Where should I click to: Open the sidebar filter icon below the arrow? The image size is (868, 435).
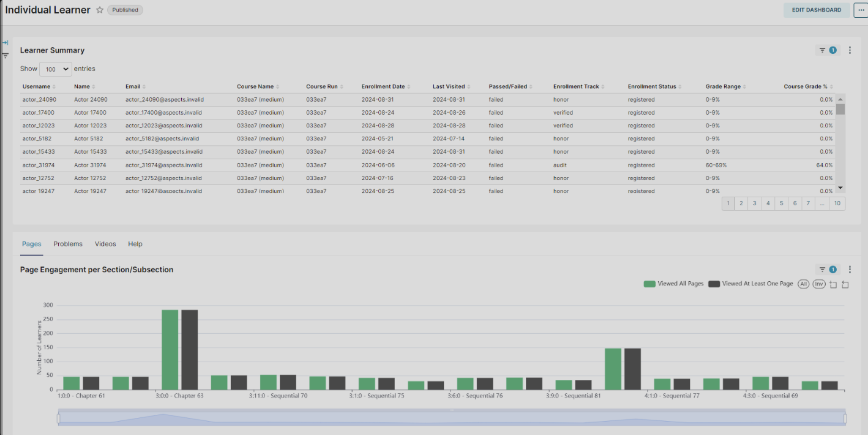(x=5, y=55)
